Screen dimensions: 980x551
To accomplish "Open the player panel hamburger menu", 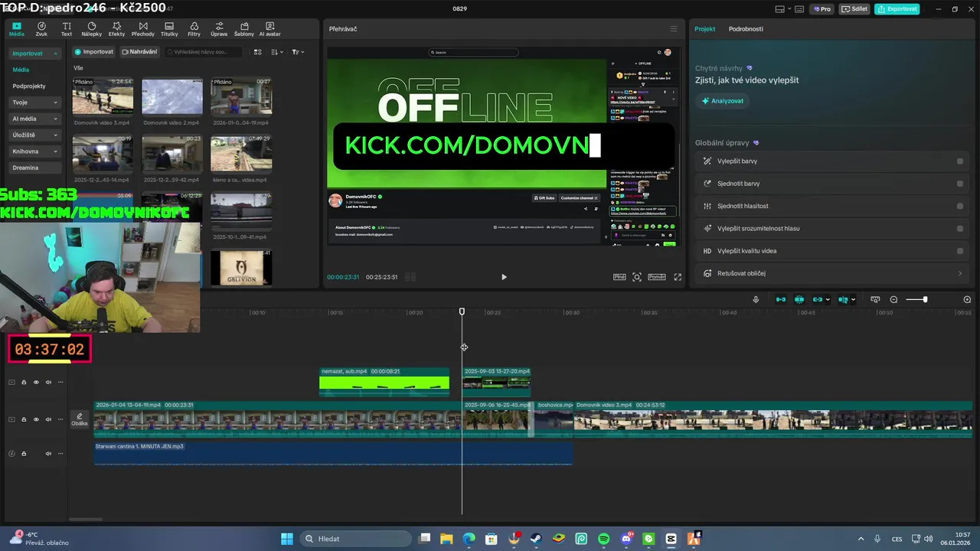I will pos(674,29).
